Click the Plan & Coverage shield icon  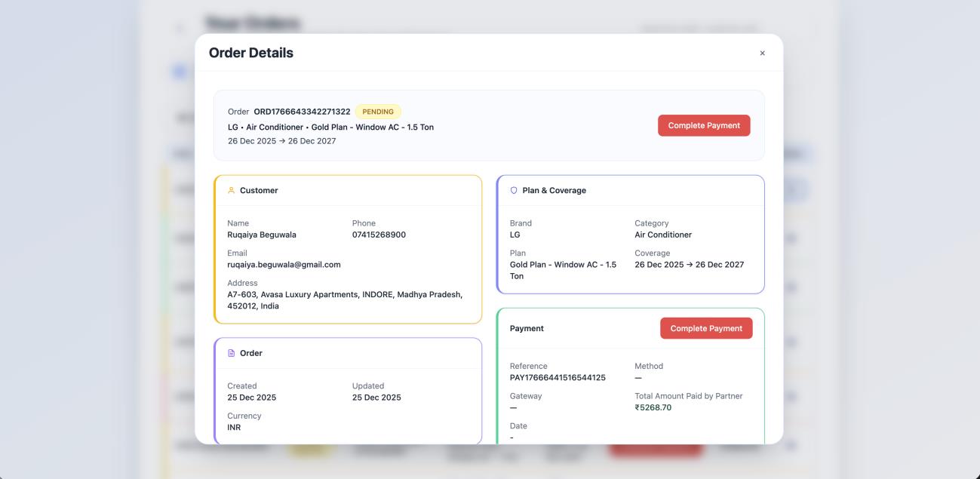pos(514,191)
